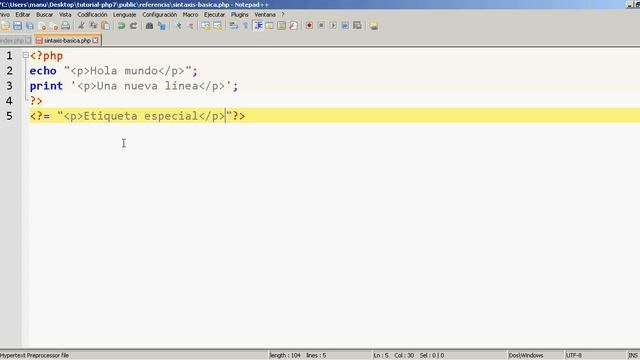Click 'Ln : 5 Col : 30' status entry

393,356
